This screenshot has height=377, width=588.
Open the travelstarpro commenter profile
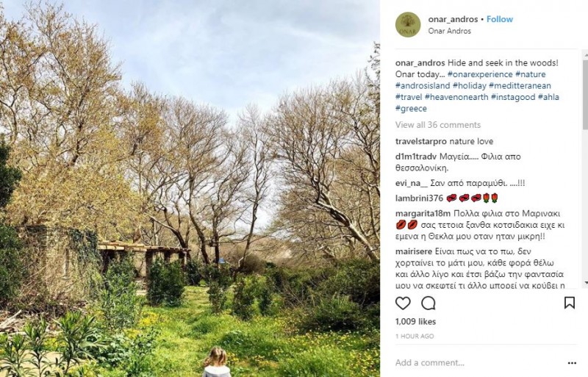pos(420,141)
